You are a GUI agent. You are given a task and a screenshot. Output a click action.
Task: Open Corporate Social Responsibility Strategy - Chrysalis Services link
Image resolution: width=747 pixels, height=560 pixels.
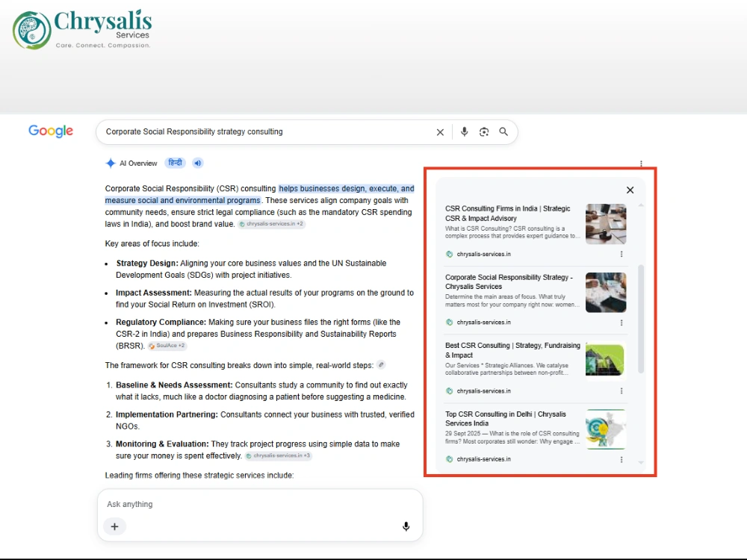(x=509, y=282)
